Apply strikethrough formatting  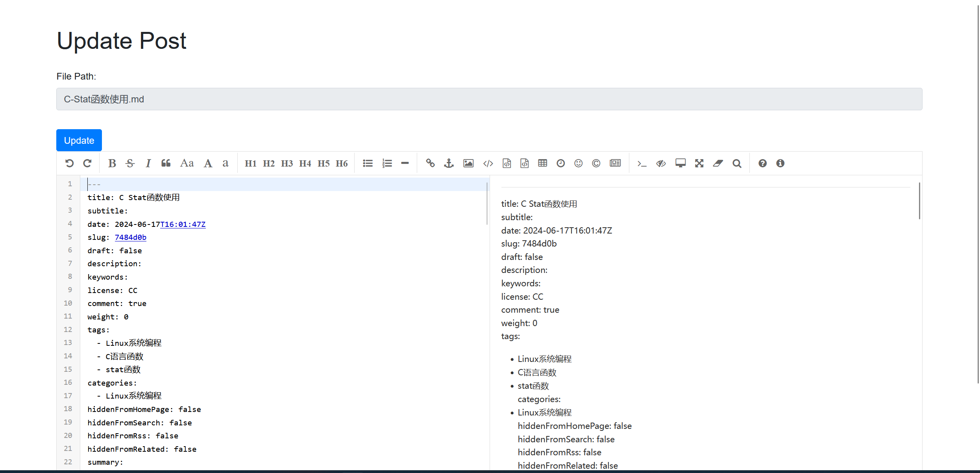tap(130, 163)
